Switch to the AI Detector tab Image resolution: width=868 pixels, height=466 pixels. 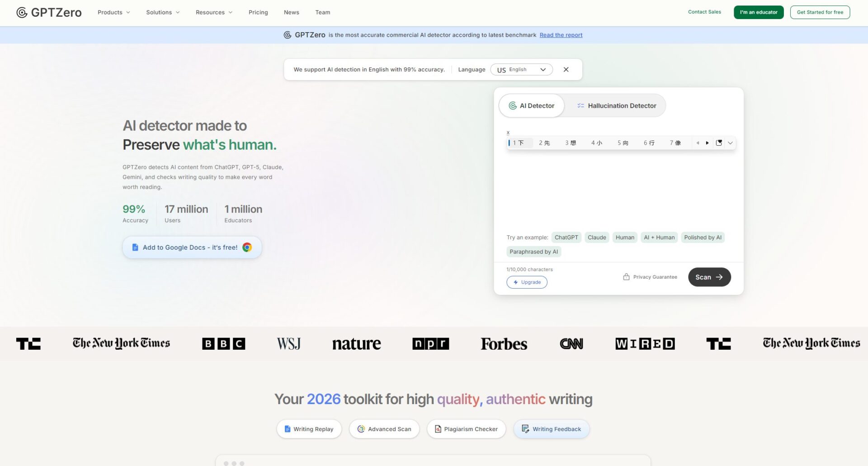pos(532,105)
